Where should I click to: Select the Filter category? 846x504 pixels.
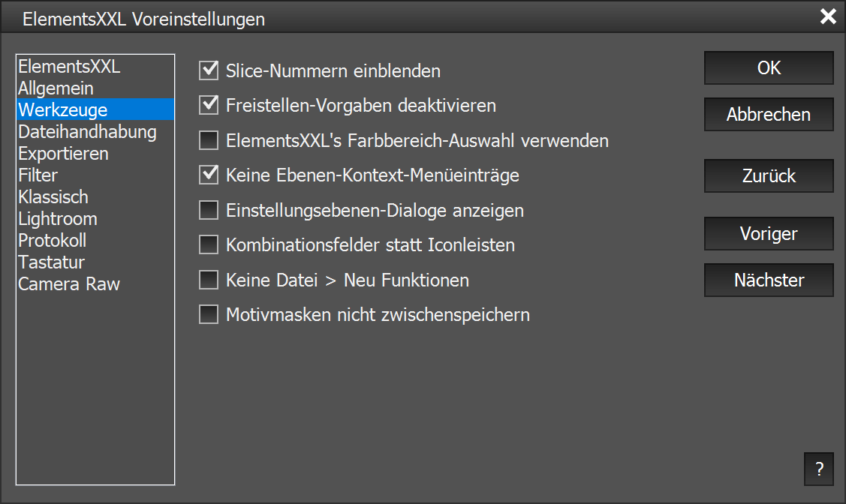[38, 175]
